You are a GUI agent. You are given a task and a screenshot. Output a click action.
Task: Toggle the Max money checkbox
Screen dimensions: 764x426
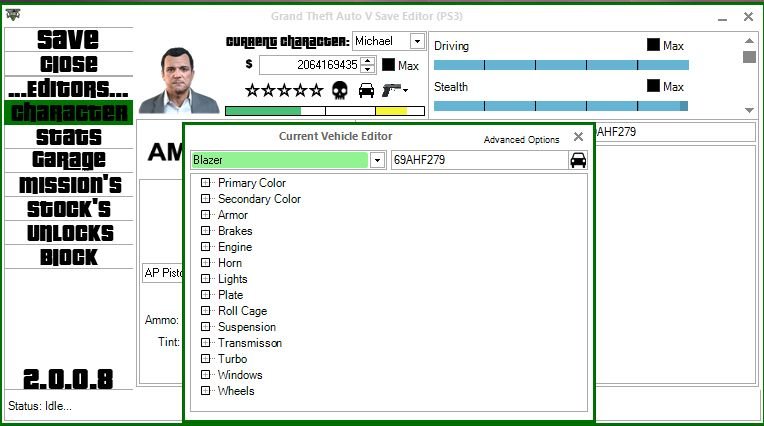click(388, 65)
